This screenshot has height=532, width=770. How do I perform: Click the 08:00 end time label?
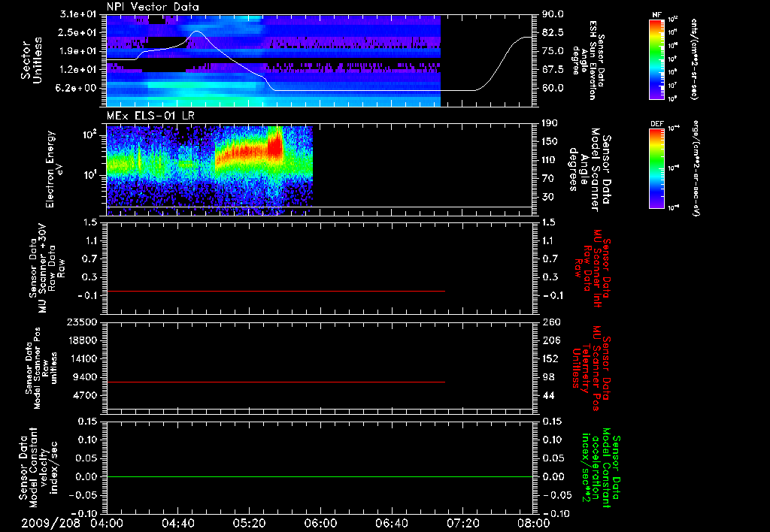534,523
